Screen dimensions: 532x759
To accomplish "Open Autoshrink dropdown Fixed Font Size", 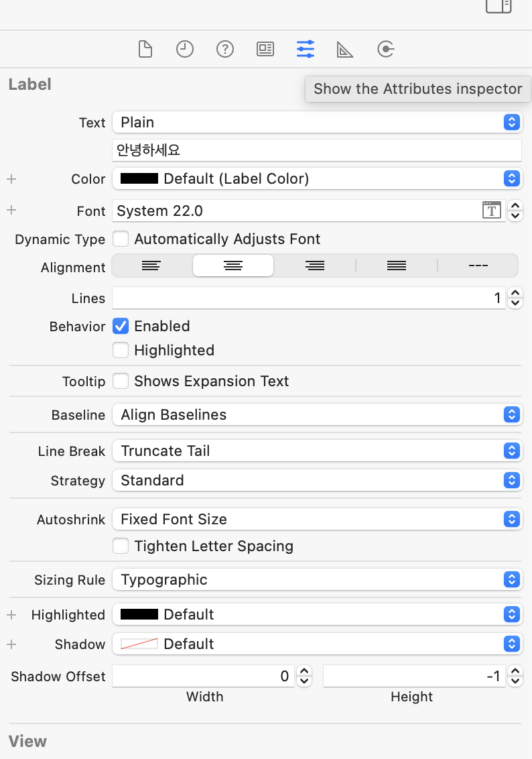I will [318, 519].
